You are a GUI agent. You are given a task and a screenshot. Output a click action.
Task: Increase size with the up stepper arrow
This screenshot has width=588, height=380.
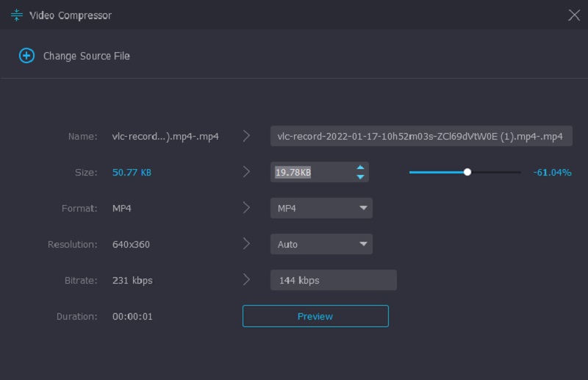360,168
